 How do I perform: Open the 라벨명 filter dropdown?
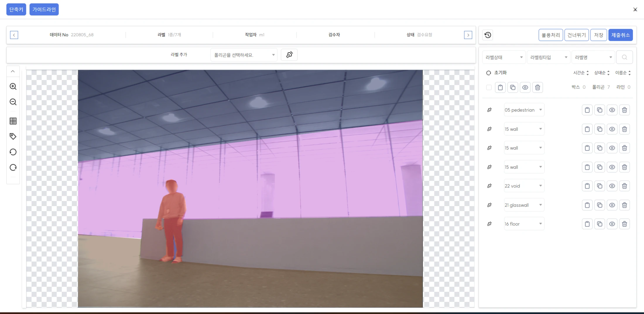click(x=593, y=57)
